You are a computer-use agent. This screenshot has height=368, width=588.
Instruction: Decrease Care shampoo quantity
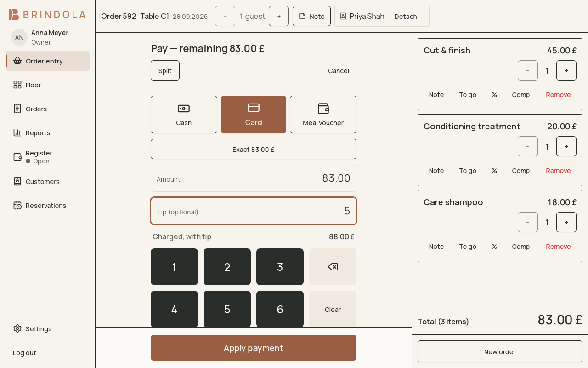[x=528, y=222]
